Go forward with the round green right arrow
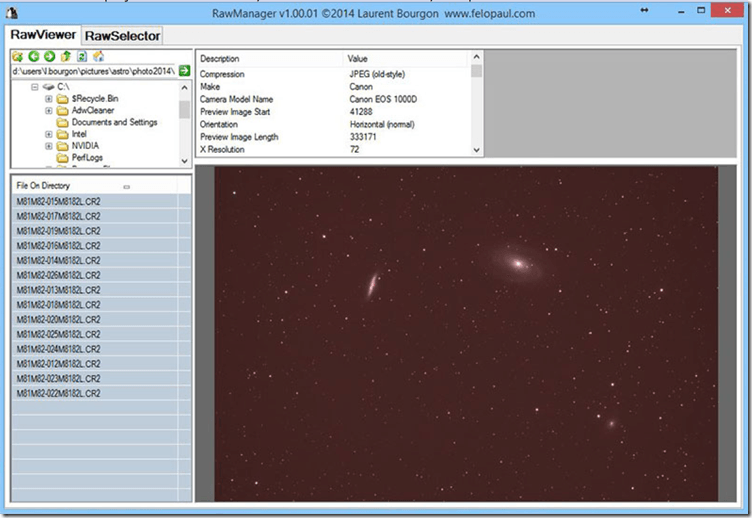This screenshot has height=518, width=752. 49,57
